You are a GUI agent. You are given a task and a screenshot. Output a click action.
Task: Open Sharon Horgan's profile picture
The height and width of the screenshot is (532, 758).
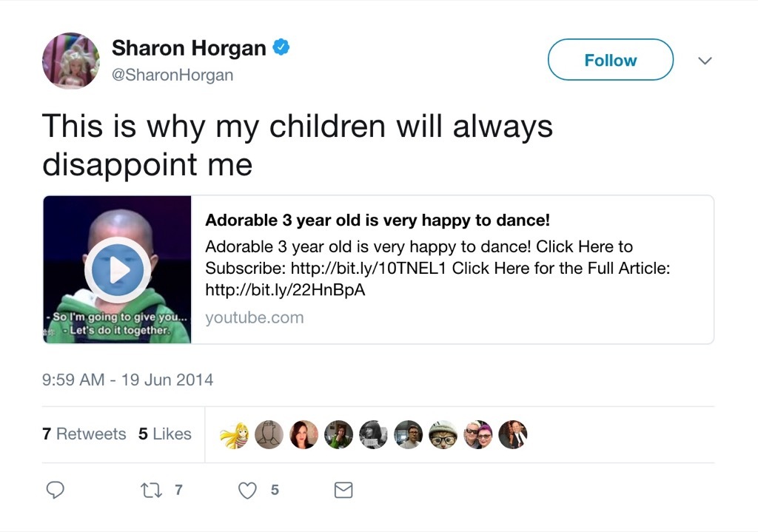(70, 61)
